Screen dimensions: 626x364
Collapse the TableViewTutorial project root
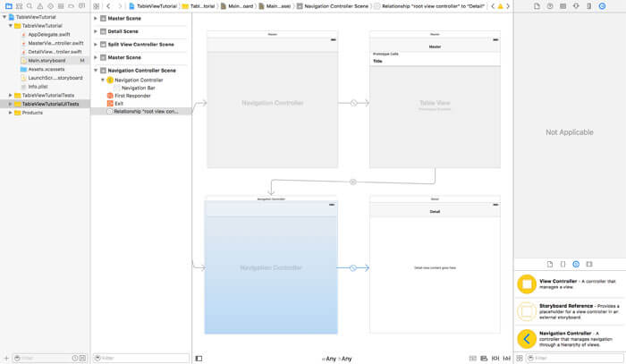pyautogui.click(x=4, y=17)
